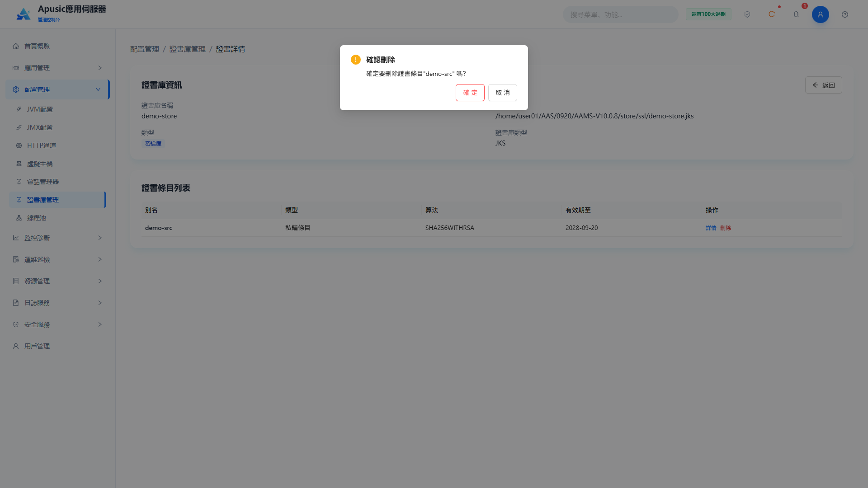This screenshot has height=488, width=868.
Task: Open the shield security icon in header
Action: pyautogui.click(x=747, y=14)
